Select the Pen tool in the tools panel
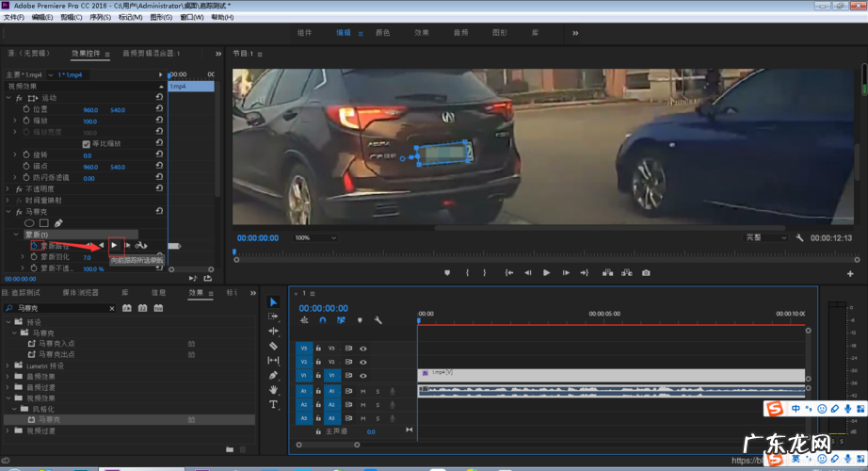The width and height of the screenshot is (868, 471). pos(274,375)
